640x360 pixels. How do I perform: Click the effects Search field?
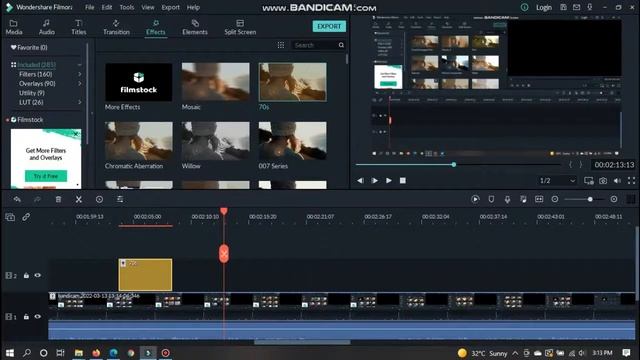coord(315,45)
